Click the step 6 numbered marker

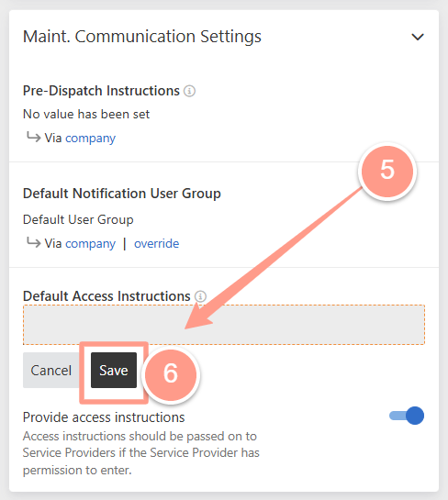[171, 375]
